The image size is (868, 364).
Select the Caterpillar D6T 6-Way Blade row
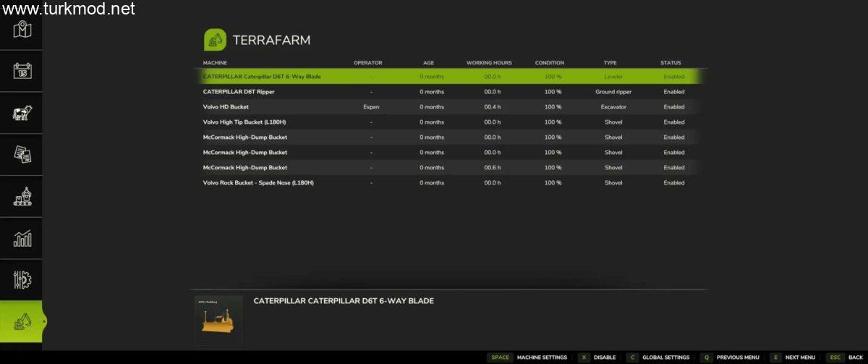coord(261,77)
